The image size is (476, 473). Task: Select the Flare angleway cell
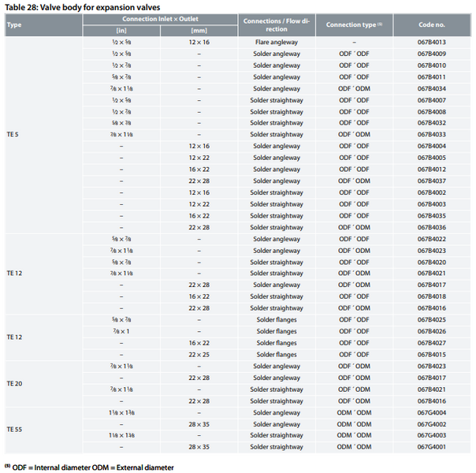click(277, 43)
